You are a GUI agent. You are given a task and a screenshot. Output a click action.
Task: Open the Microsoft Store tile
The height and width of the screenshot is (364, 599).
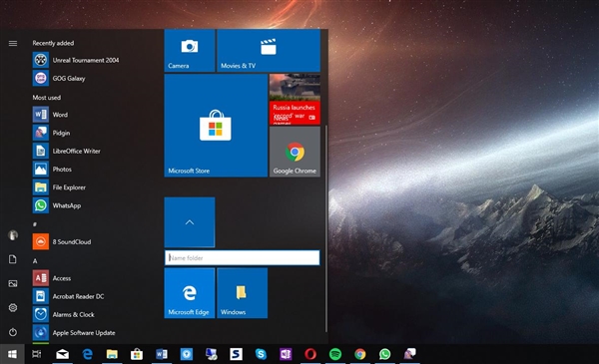click(x=216, y=126)
